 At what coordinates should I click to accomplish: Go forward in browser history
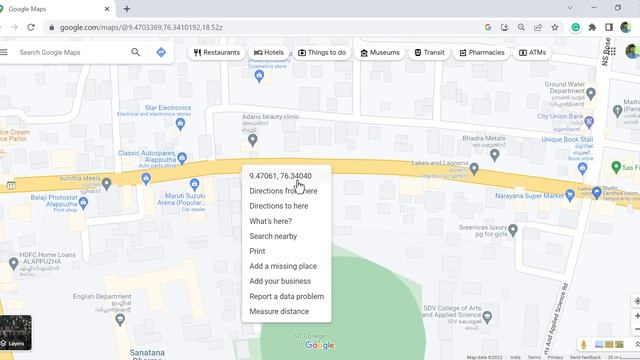point(14,27)
